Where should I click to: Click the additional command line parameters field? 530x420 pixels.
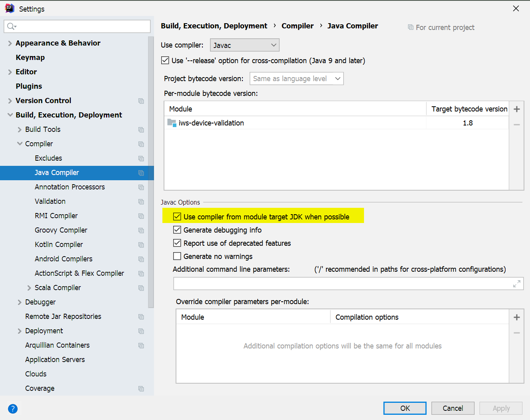point(342,284)
